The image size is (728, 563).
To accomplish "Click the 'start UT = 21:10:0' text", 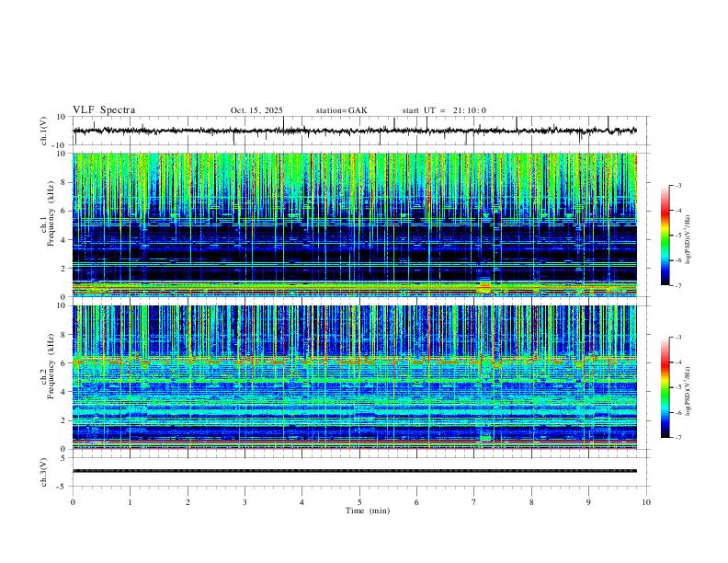I will [444, 110].
